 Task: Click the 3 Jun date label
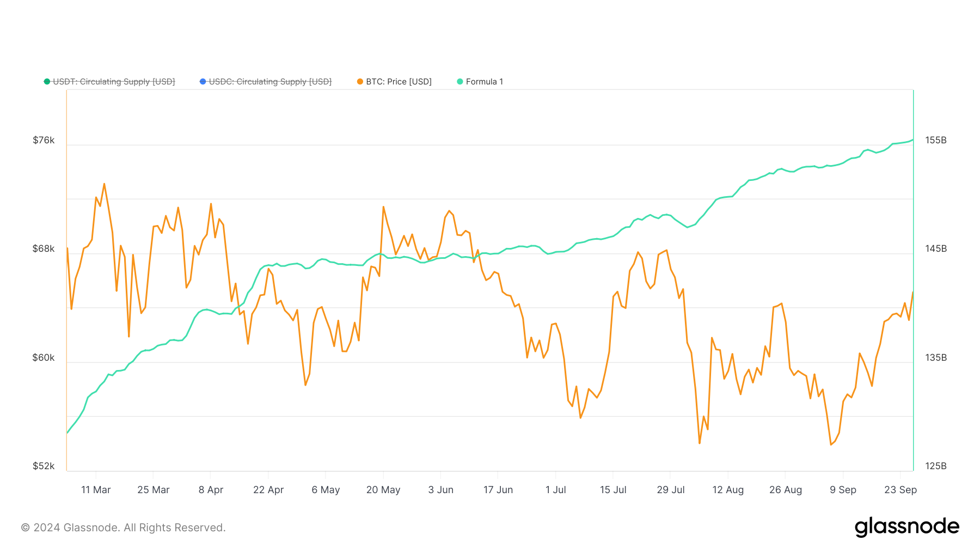click(x=441, y=490)
